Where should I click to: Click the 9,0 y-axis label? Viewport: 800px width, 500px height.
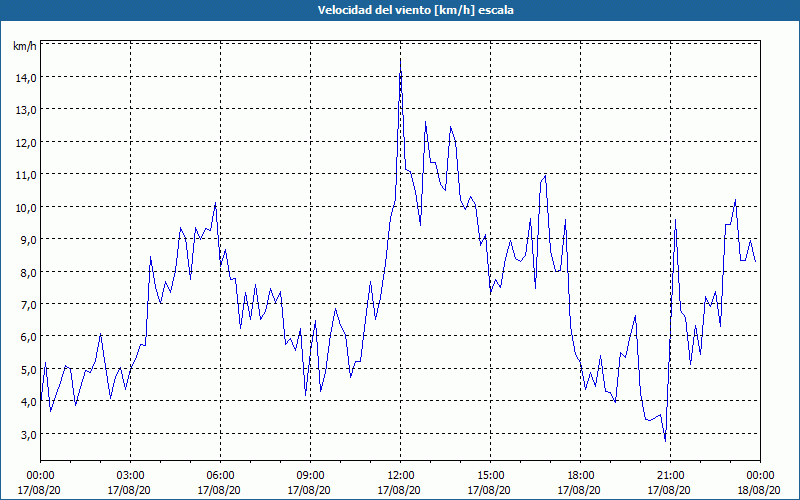(28, 240)
